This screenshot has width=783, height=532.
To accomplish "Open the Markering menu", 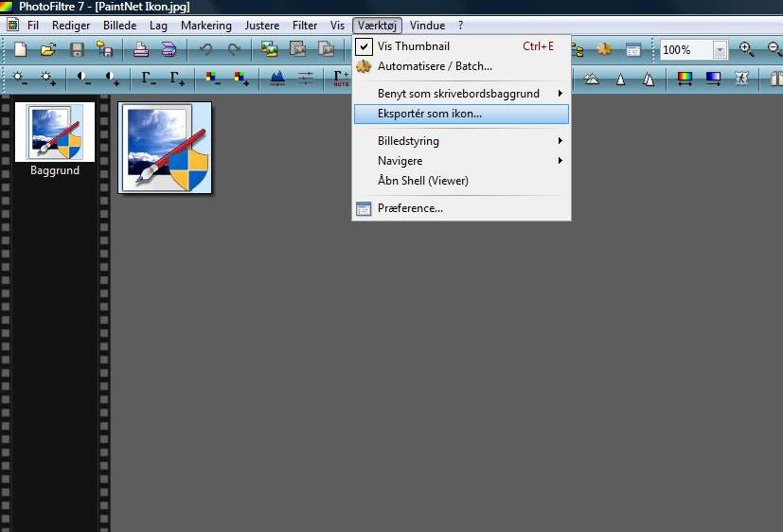I will (206, 25).
